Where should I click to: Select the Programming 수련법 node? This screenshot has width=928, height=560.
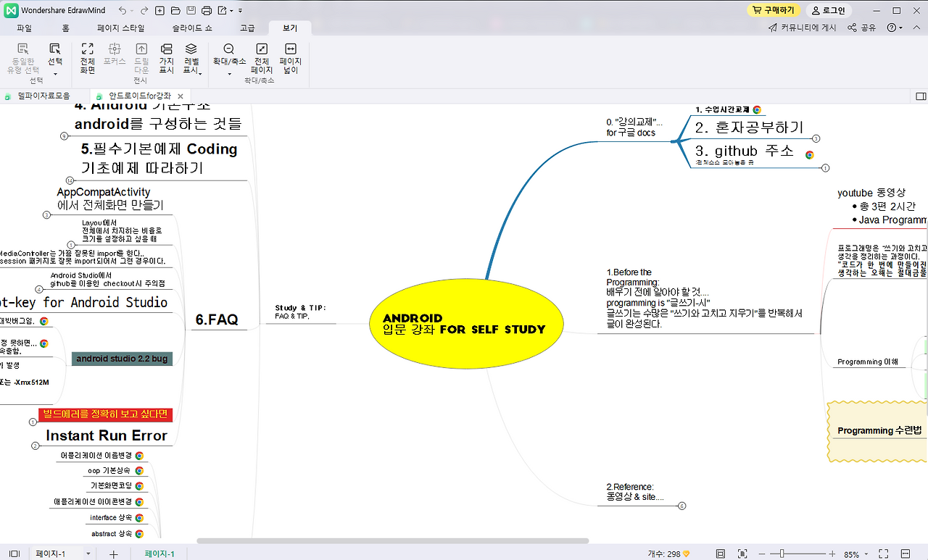pos(879,430)
